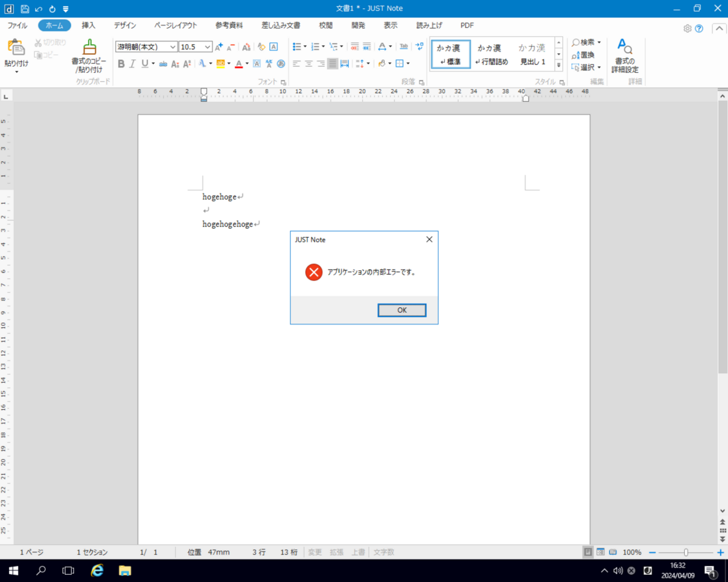Open File Explorer from the taskbar

pyautogui.click(x=124, y=570)
